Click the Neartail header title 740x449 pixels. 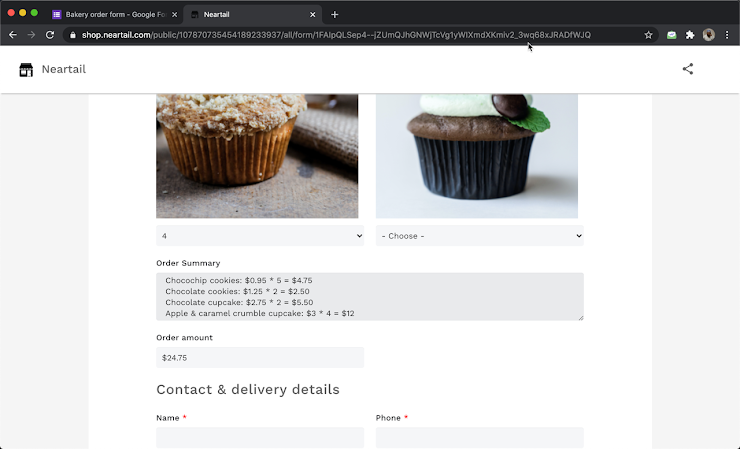(64, 69)
